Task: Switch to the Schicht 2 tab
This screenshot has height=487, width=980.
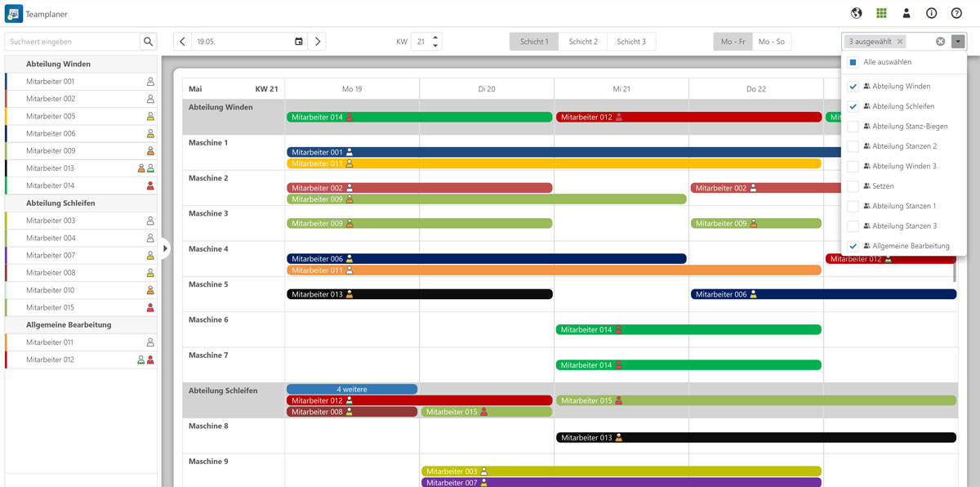Action: (x=583, y=42)
